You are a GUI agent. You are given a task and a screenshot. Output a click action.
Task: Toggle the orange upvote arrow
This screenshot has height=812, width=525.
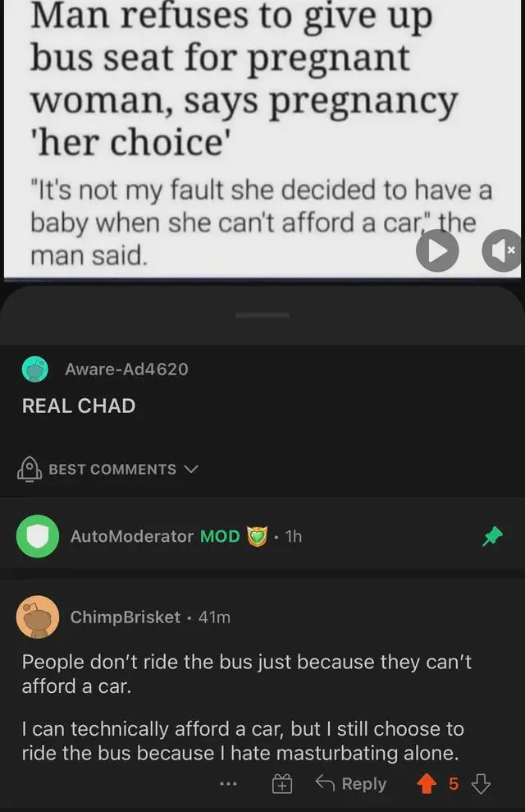click(x=427, y=783)
